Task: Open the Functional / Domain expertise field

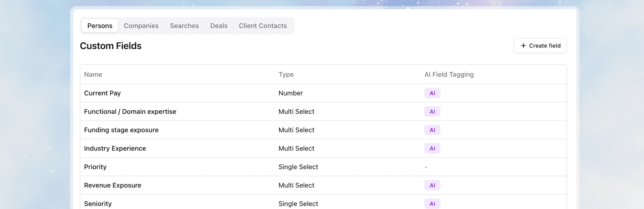Action: [x=130, y=112]
